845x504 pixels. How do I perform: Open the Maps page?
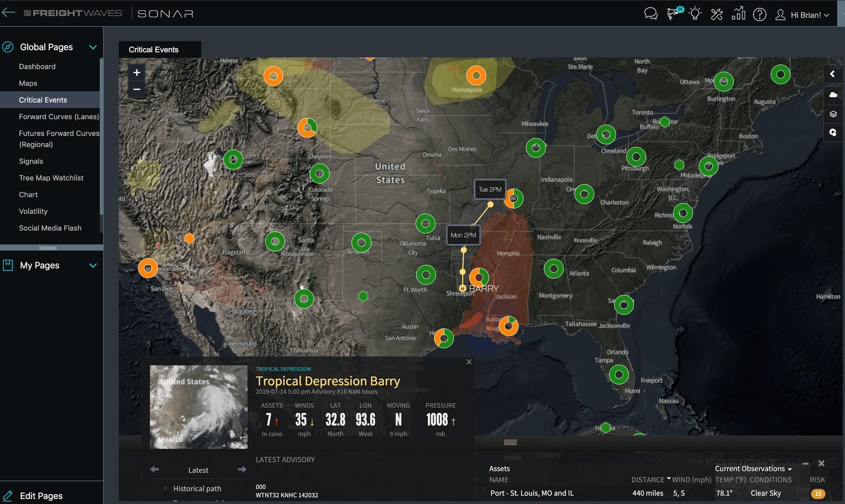(x=28, y=83)
